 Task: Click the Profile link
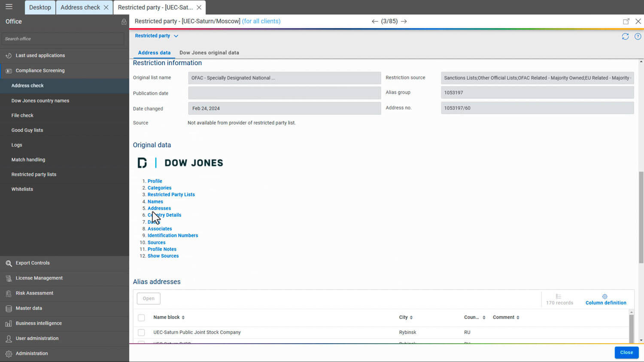pyautogui.click(x=155, y=181)
